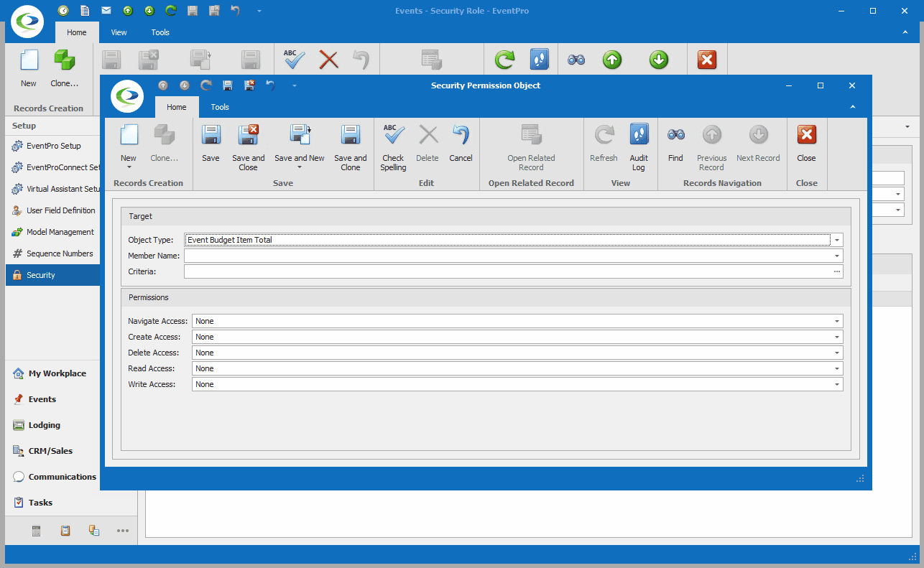Open the View tab in the Events window
Image resolution: width=924 pixels, height=568 pixels.
(x=119, y=32)
